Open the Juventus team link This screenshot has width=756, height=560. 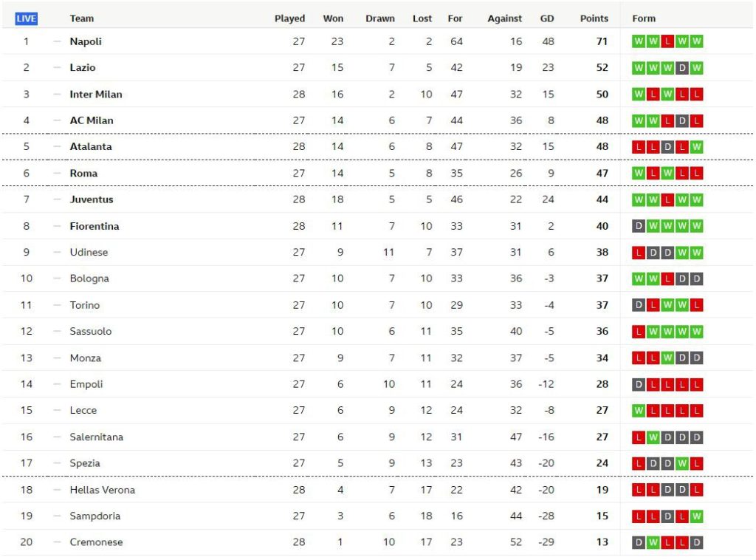click(x=90, y=199)
